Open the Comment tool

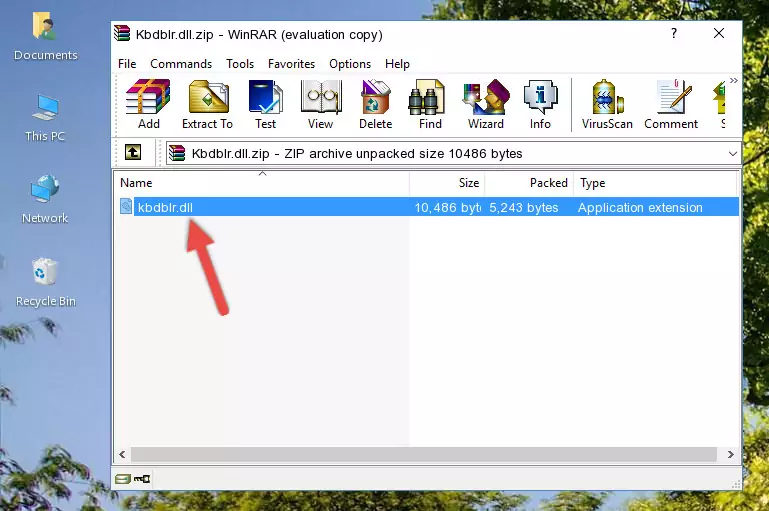pyautogui.click(x=671, y=104)
